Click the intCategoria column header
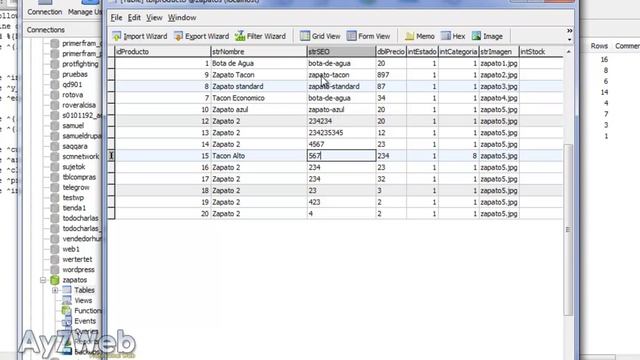 (458, 52)
